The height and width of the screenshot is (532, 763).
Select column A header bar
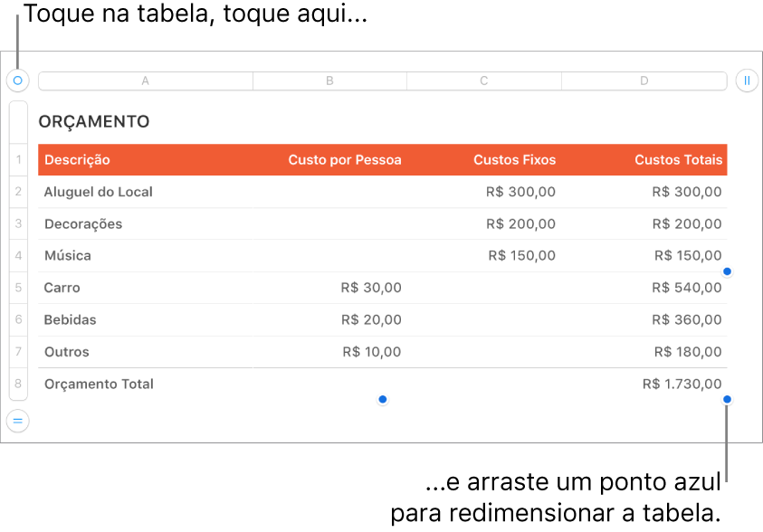pyautogui.click(x=145, y=81)
